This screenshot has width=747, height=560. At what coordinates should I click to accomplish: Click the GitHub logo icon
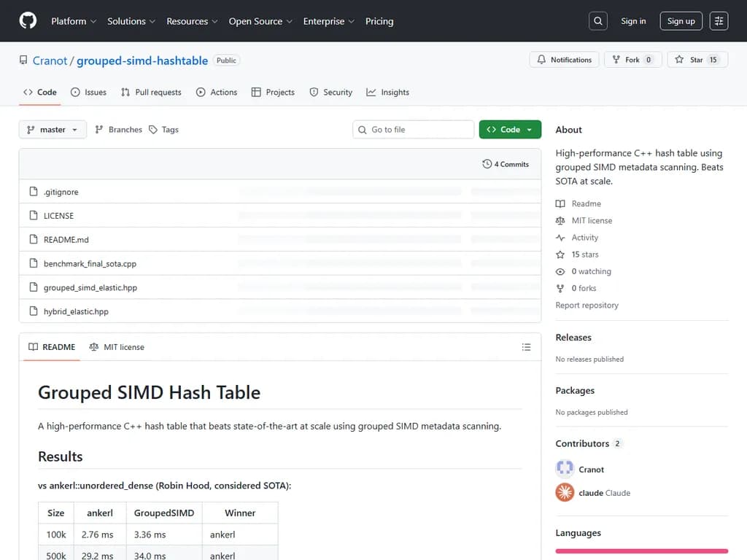point(27,20)
